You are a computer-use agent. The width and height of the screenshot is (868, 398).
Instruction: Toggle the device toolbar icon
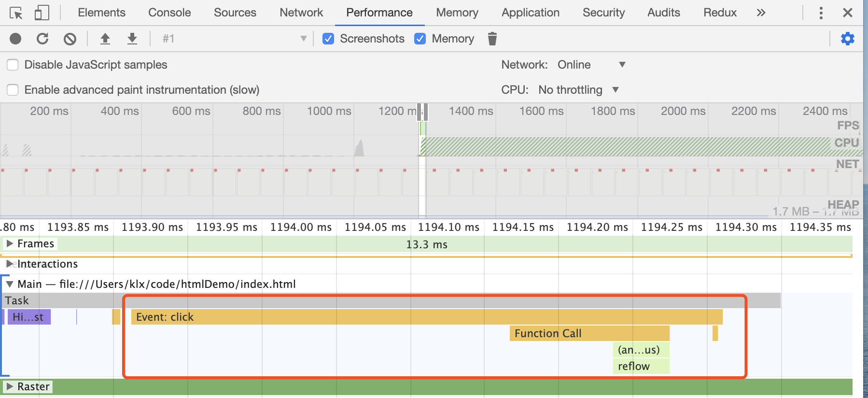[42, 13]
